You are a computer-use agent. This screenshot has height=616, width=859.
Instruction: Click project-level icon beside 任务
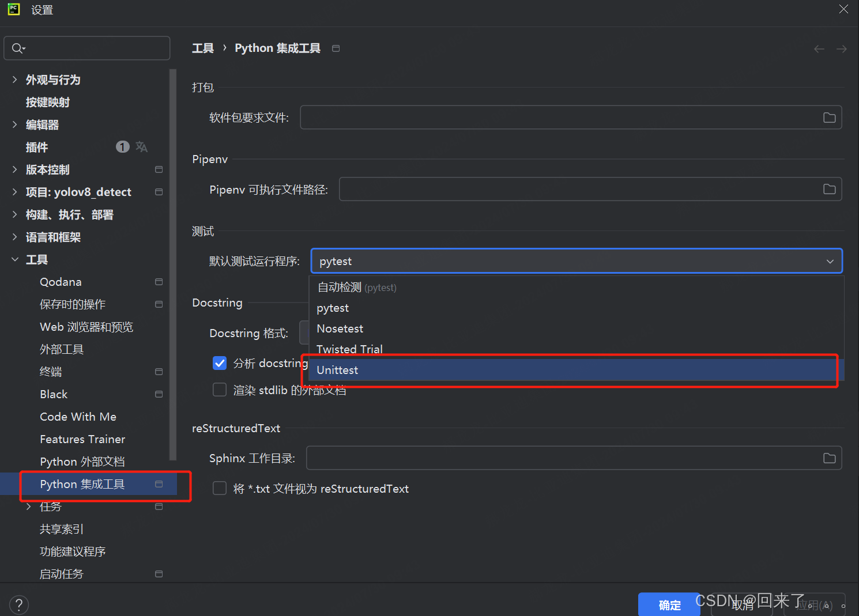point(159,507)
